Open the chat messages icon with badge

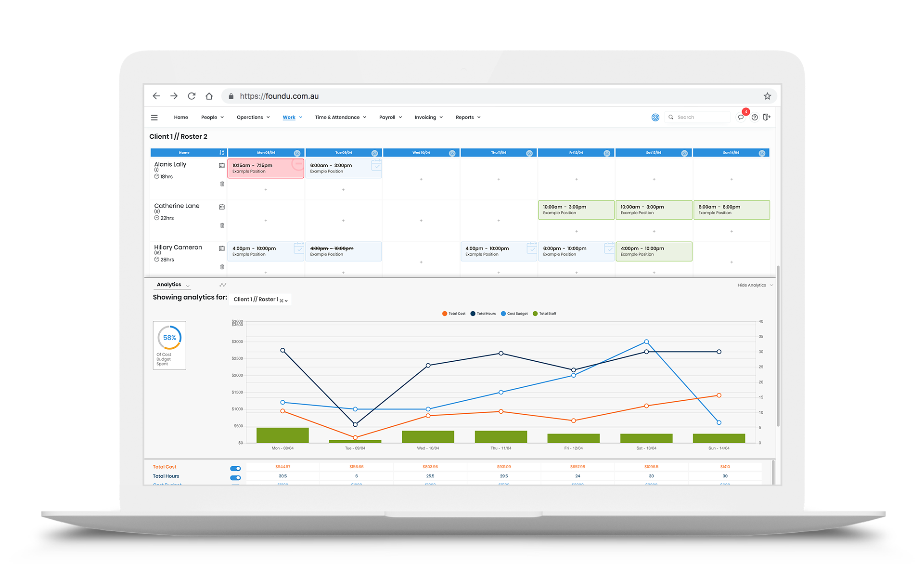pyautogui.click(x=741, y=117)
